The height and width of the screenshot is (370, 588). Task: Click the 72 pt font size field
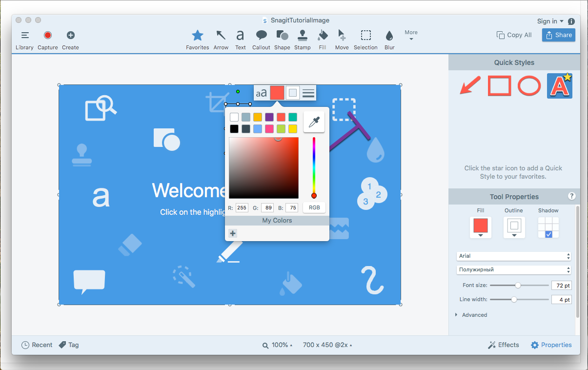pos(561,285)
